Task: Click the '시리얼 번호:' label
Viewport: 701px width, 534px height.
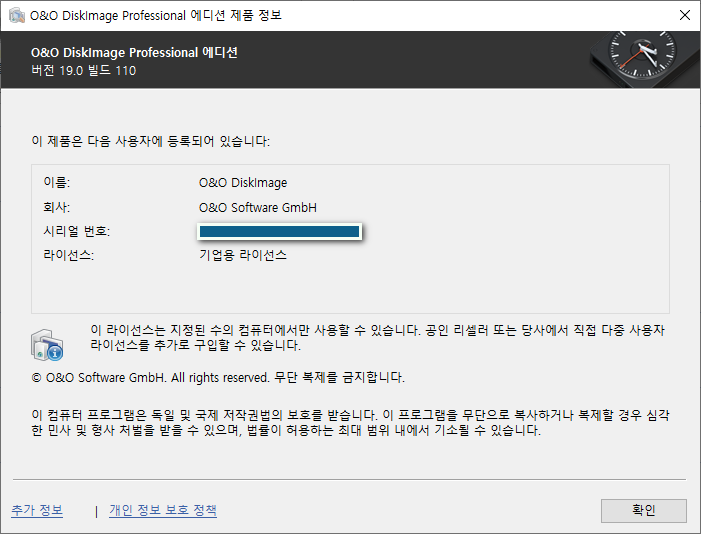Action: 76,231
